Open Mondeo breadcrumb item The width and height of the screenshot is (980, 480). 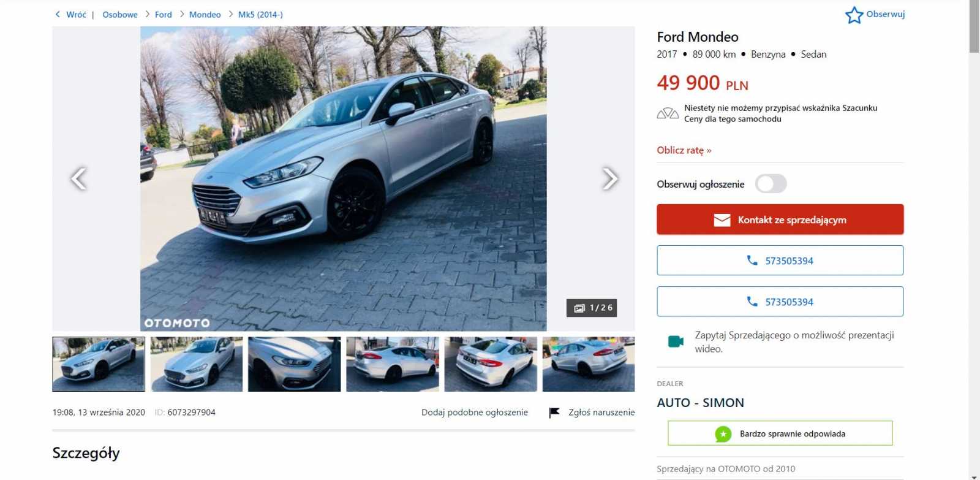205,15
